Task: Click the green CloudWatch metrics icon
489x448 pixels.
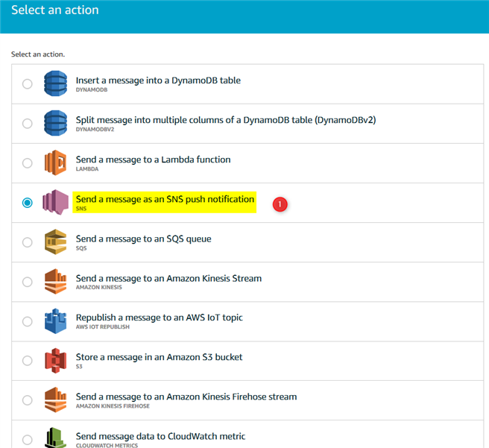Action: 55,438
